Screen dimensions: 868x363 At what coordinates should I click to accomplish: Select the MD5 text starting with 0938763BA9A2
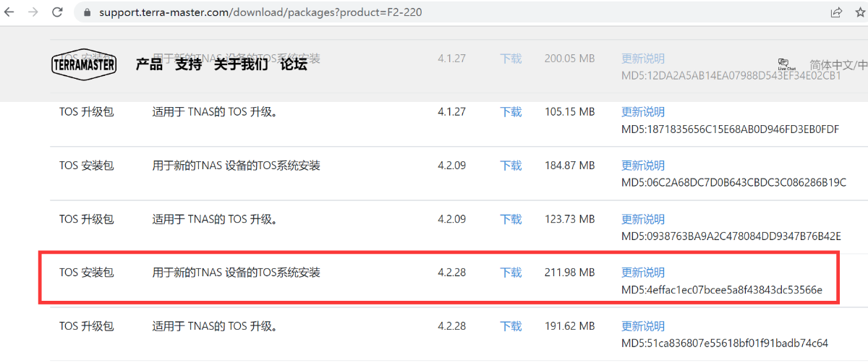(731, 236)
